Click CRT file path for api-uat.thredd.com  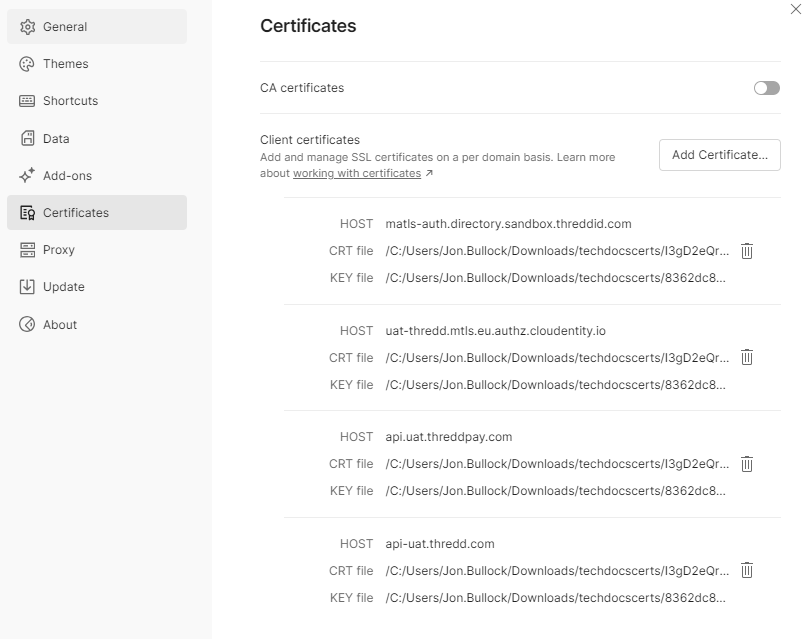[x=557, y=571]
